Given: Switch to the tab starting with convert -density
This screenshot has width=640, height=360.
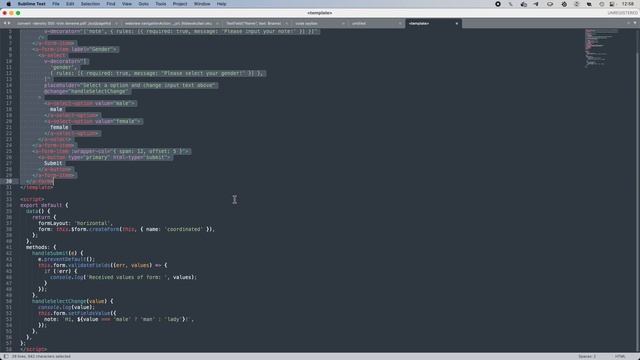Looking at the screenshot, I should pos(64,23).
